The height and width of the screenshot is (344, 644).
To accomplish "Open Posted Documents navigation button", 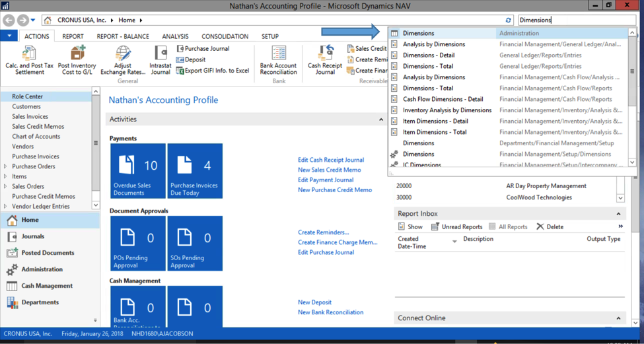I will tap(50, 253).
